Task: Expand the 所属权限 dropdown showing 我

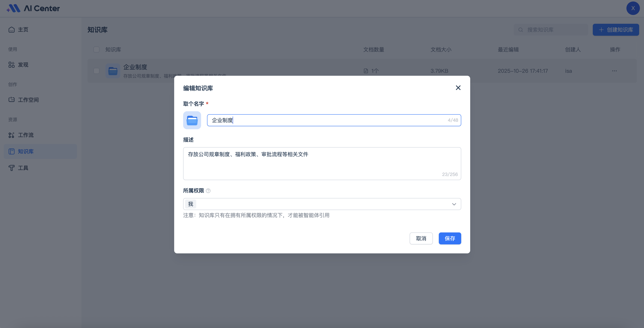Action: click(322, 204)
